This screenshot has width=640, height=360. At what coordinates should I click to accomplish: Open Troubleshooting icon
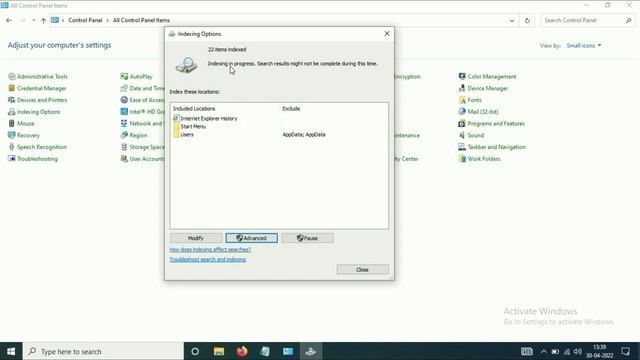11,159
